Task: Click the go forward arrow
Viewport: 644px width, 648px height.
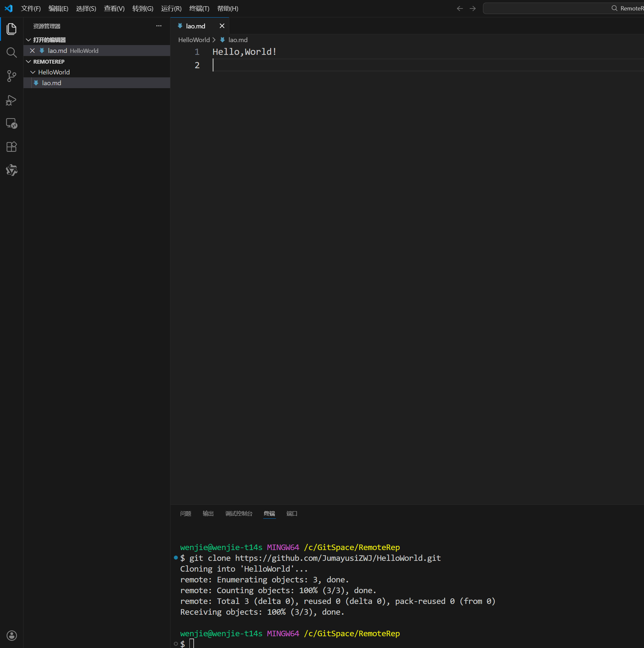Action: coord(473,8)
